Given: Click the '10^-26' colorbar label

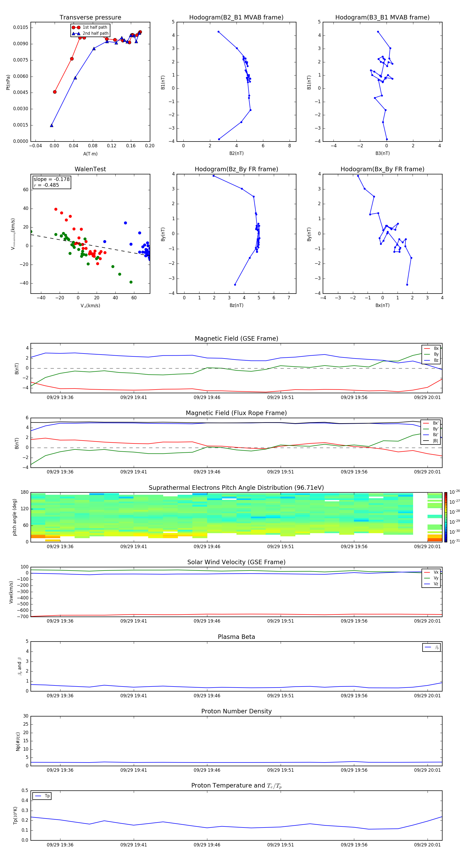Looking at the screenshot, I should tap(455, 492).
